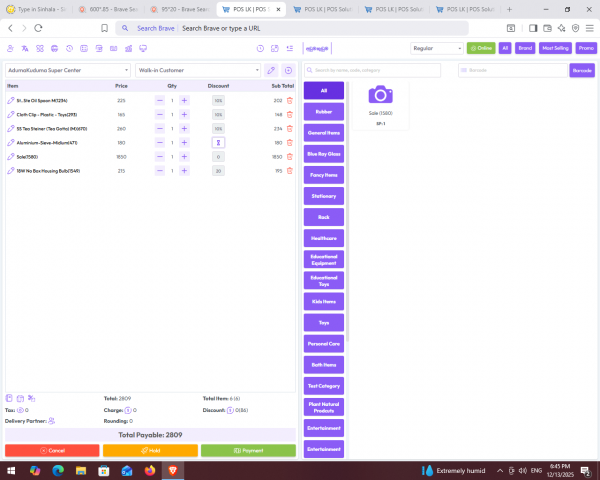Click the Barcode input field

[x=513, y=70]
